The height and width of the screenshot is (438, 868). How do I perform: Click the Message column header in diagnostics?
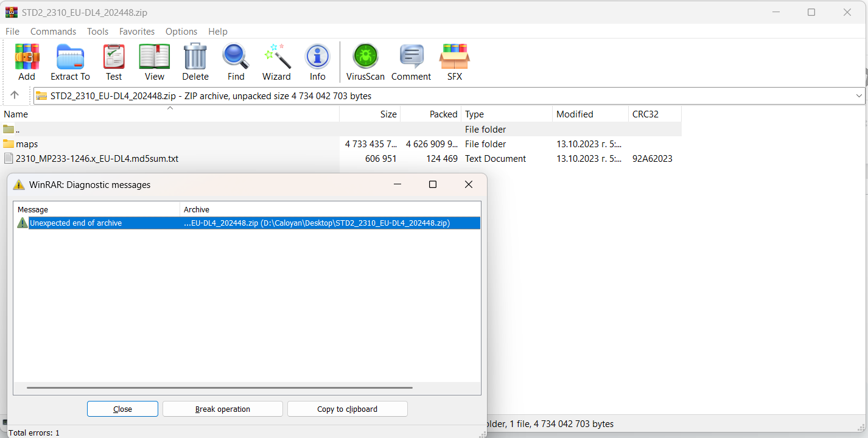97,209
